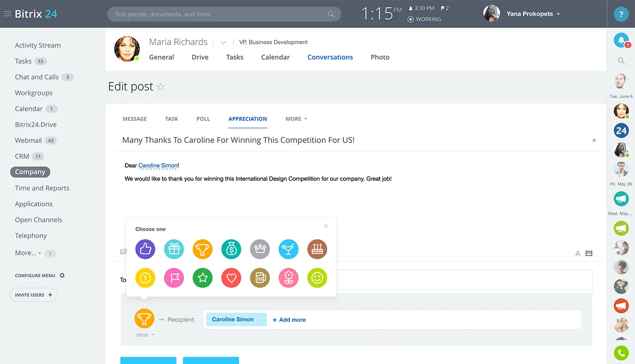Switch to the POLL tab

coord(203,119)
